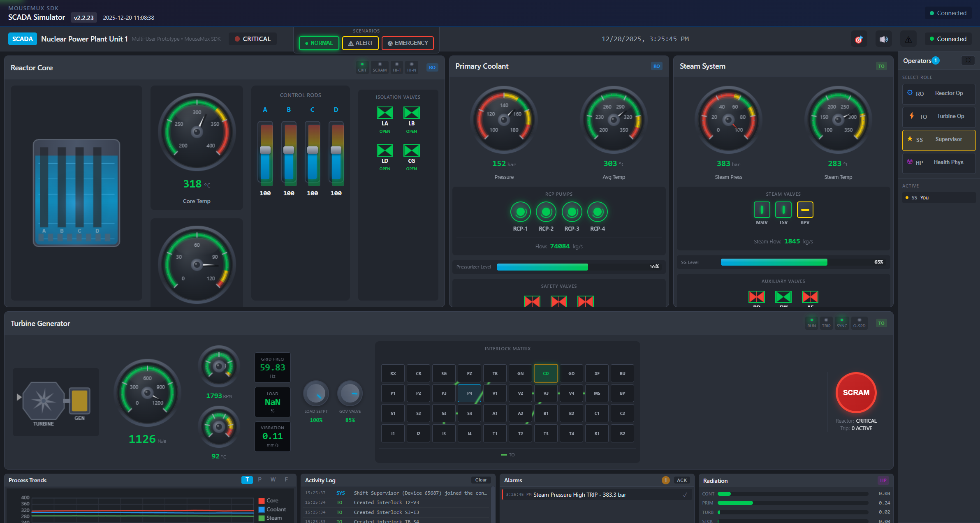
Task: Select the Reactor Op role
Action: coord(939,93)
